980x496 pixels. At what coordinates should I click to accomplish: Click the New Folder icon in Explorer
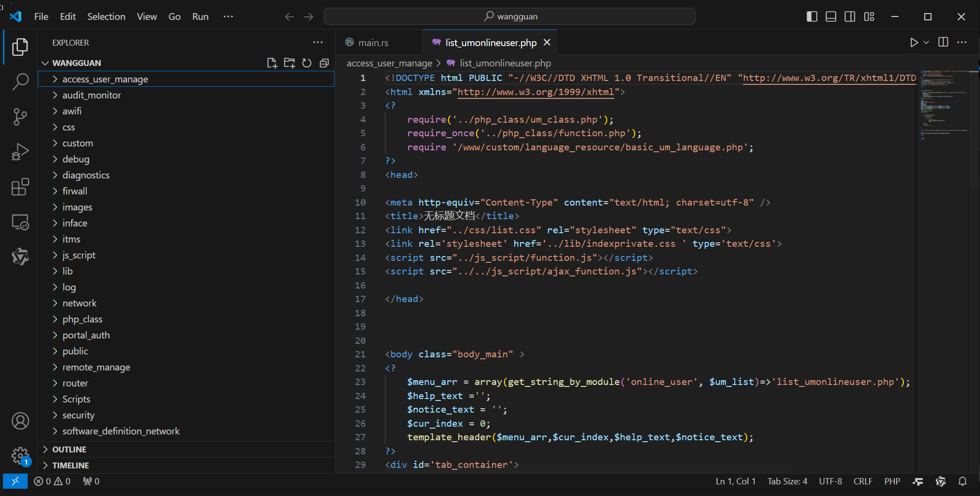pyautogui.click(x=289, y=63)
